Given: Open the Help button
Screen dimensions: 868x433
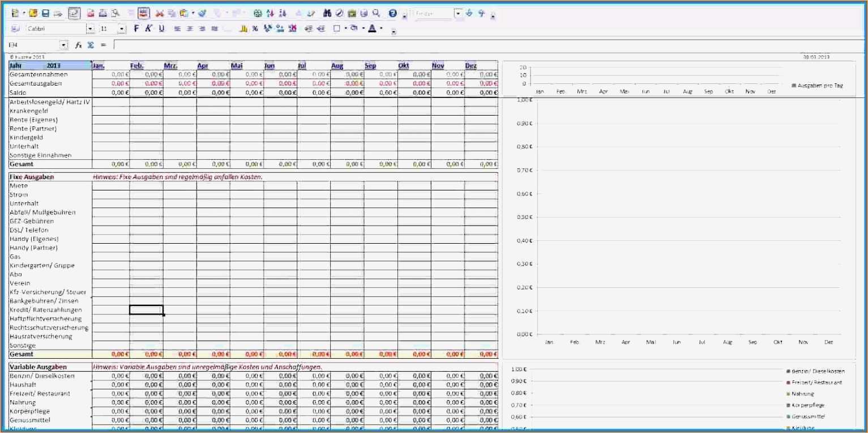Looking at the screenshot, I should point(392,12).
